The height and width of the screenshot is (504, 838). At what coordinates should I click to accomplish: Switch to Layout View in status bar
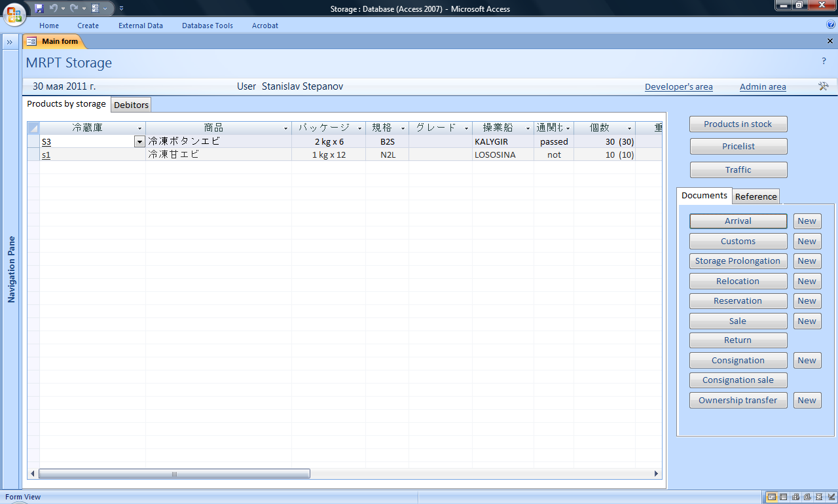click(x=819, y=497)
